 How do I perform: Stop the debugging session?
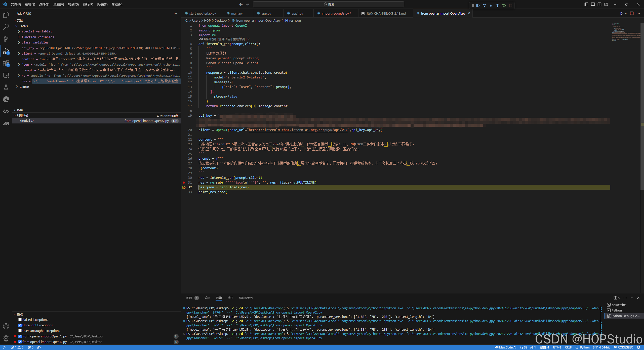click(510, 6)
